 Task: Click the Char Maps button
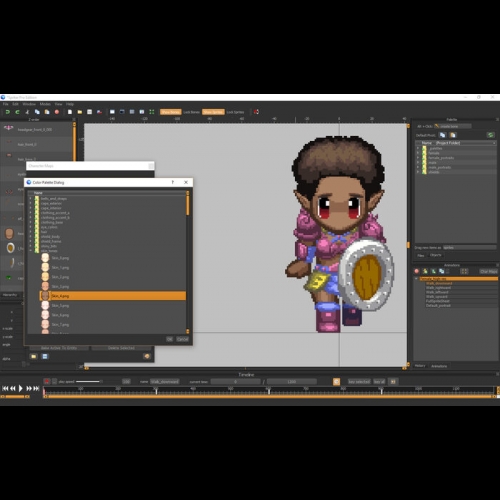[489, 271]
